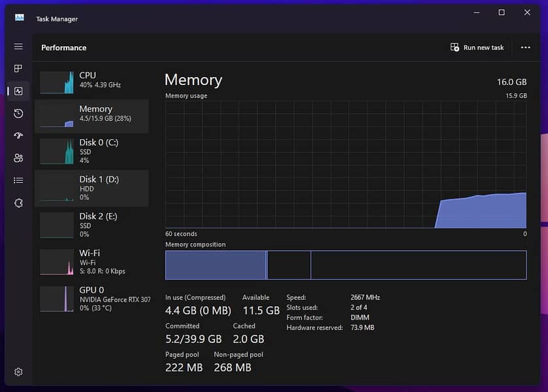Click the 2 of 4 slots used value

tap(359, 307)
